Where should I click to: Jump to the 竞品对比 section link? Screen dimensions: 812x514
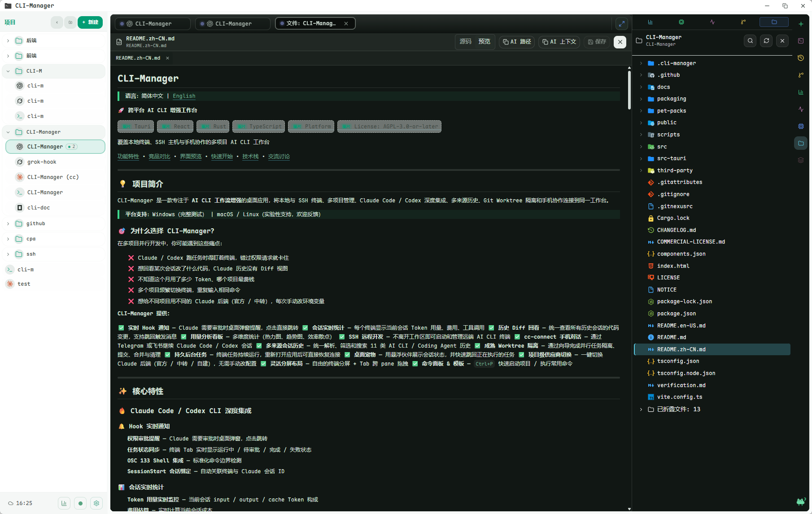tap(160, 157)
